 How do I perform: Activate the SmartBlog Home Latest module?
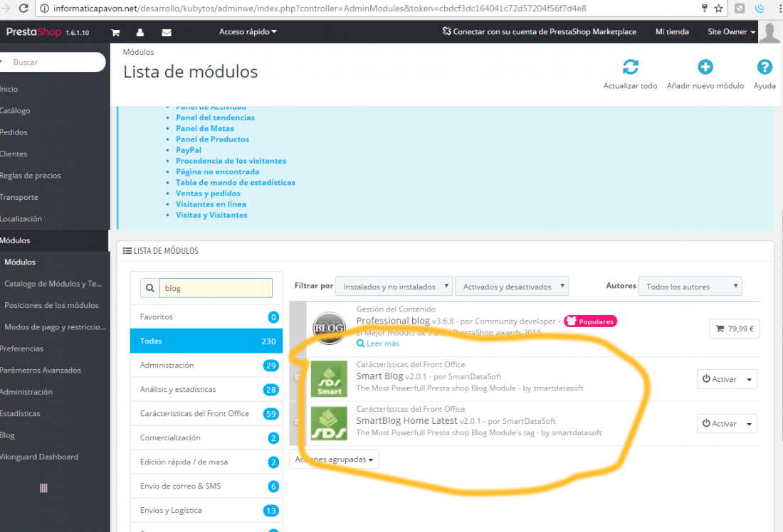[720, 424]
